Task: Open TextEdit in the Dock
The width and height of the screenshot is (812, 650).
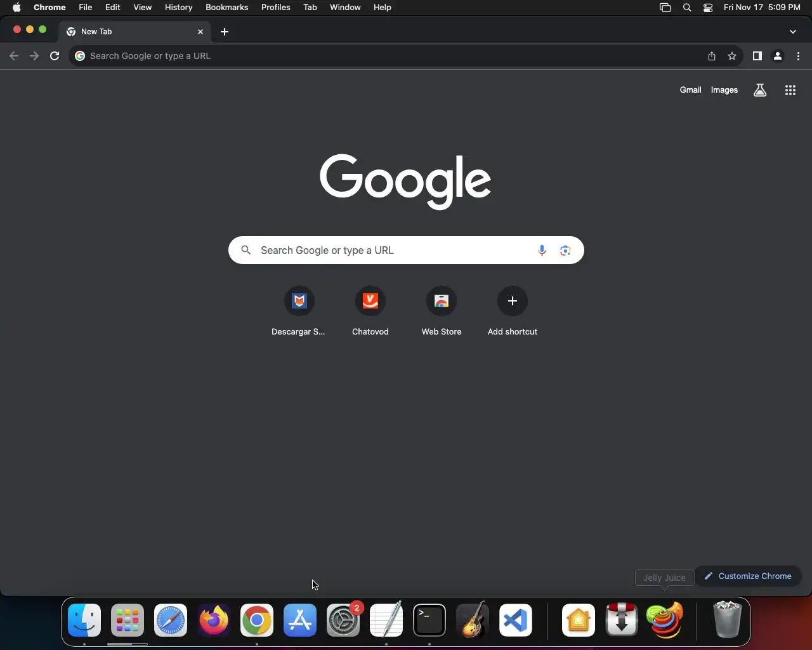Action: pyautogui.click(x=386, y=620)
